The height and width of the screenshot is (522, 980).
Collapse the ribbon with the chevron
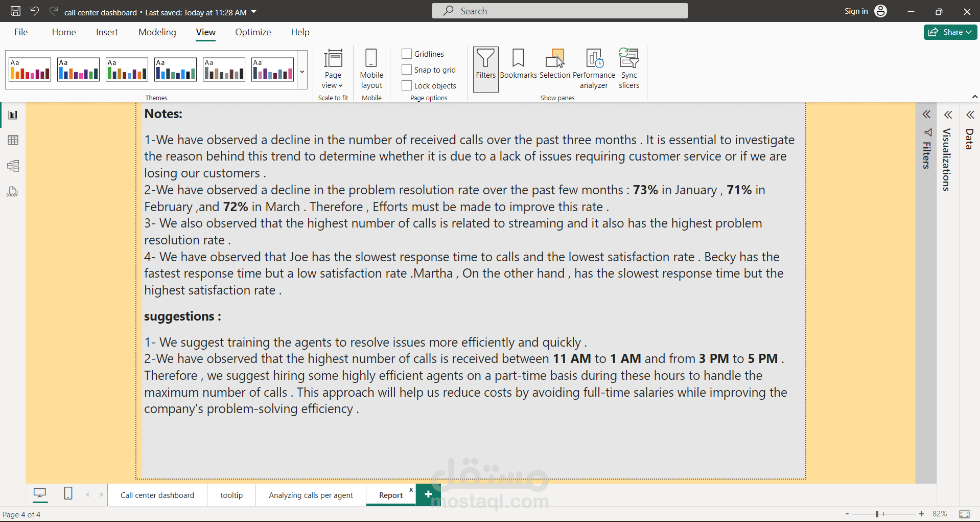coord(974,97)
